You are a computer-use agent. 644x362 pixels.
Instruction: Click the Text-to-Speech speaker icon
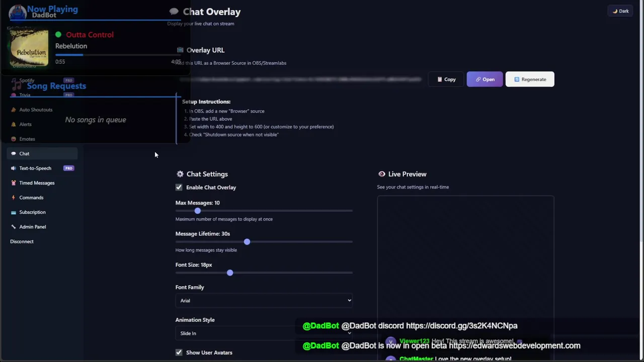(x=14, y=168)
